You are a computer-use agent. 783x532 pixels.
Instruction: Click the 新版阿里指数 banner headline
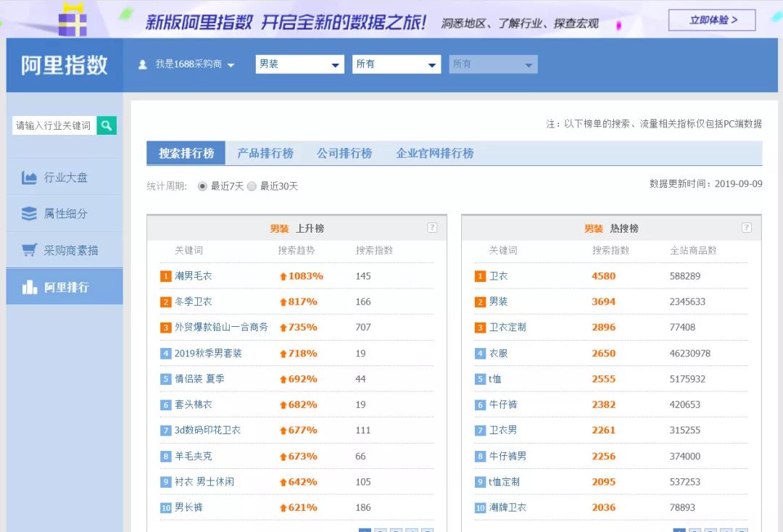[286, 22]
